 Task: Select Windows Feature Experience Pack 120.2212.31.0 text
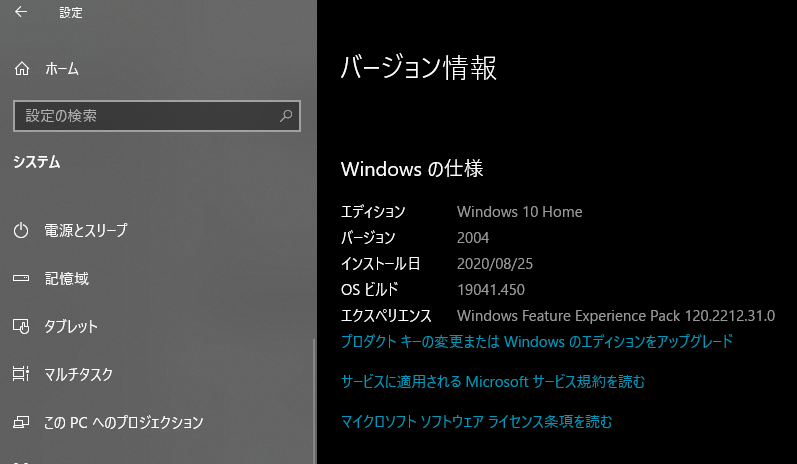(616, 316)
